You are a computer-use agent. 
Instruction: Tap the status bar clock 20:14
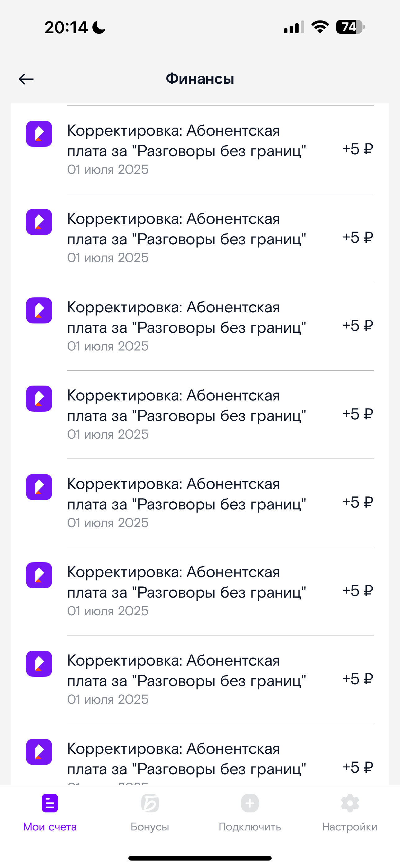pyautogui.click(x=66, y=27)
